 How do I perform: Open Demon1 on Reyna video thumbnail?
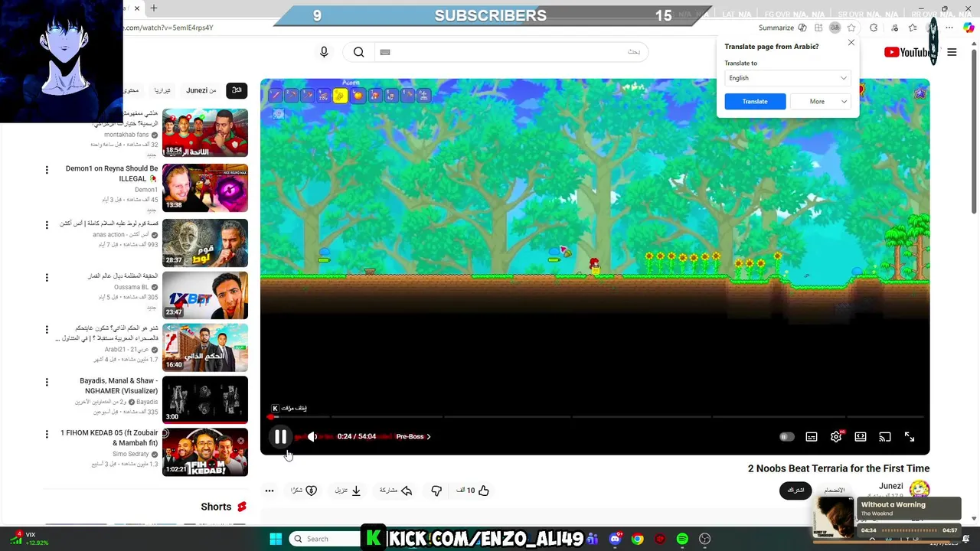[x=205, y=188]
